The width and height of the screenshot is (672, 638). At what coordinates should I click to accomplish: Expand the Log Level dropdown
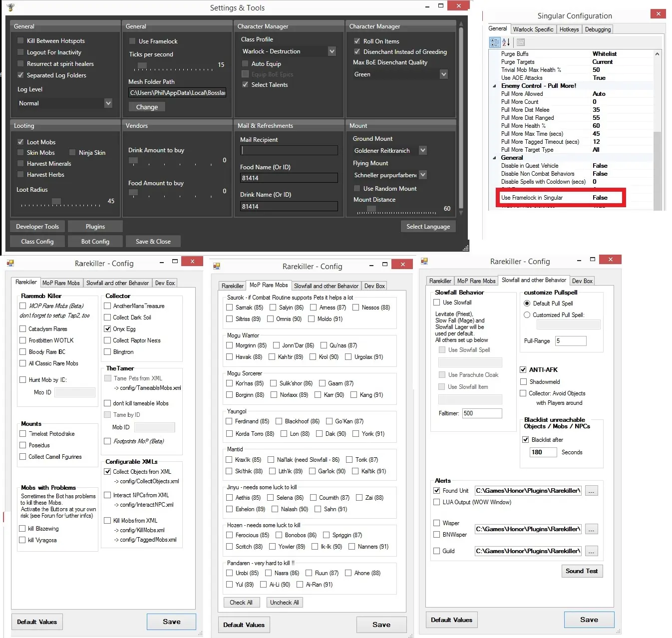[108, 103]
